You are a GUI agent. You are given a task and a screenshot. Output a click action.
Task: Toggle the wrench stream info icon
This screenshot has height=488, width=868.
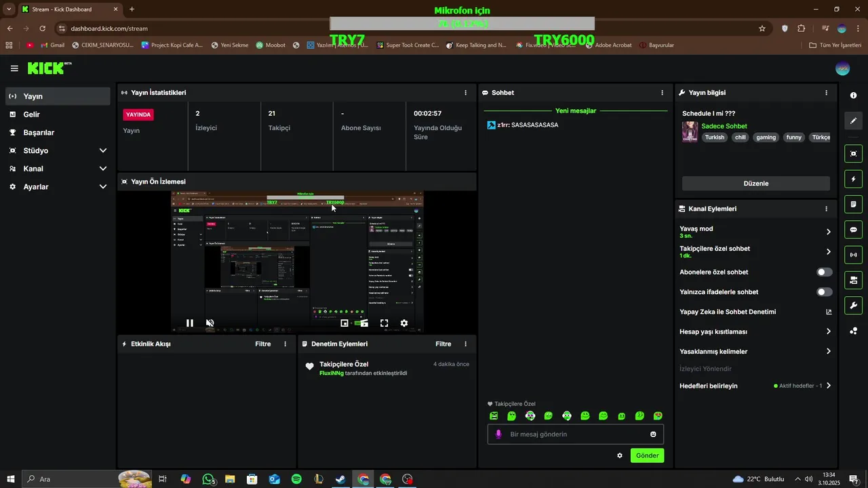854,305
